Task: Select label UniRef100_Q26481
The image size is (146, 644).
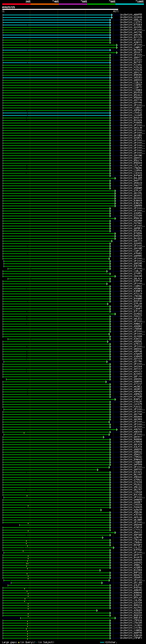Action: click(131, 244)
